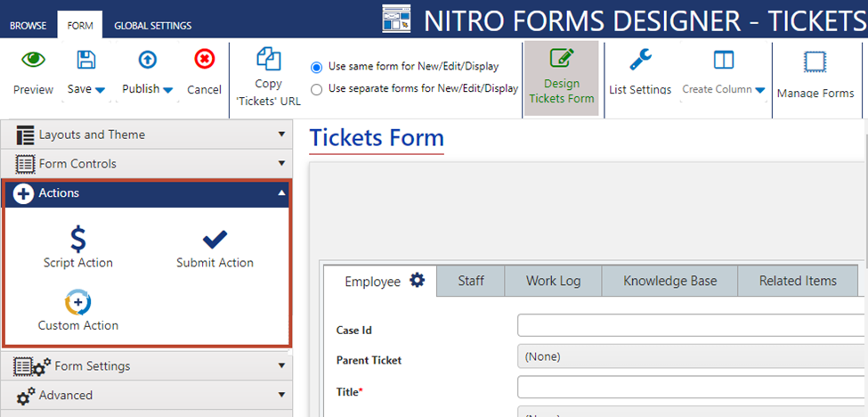Click the List Settings label
This screenshot has width=868, height=417.
point(640,90)
